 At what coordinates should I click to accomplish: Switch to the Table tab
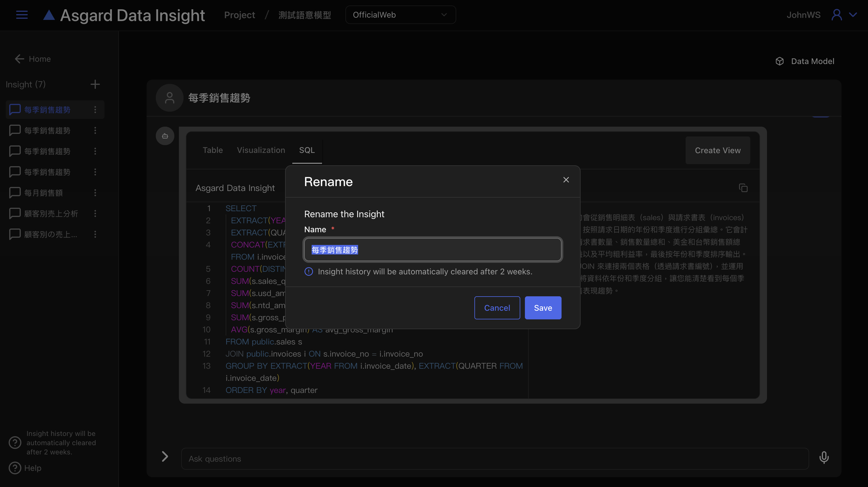213,150
